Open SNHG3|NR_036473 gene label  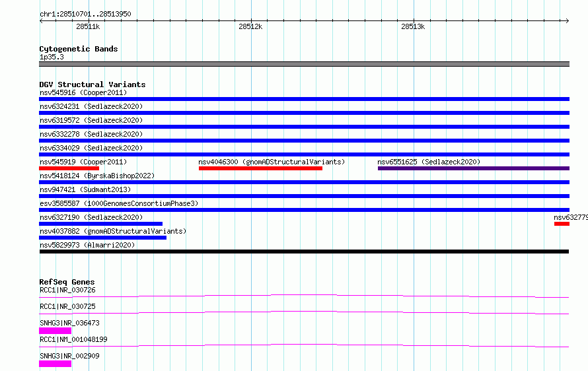click(69, 323)
